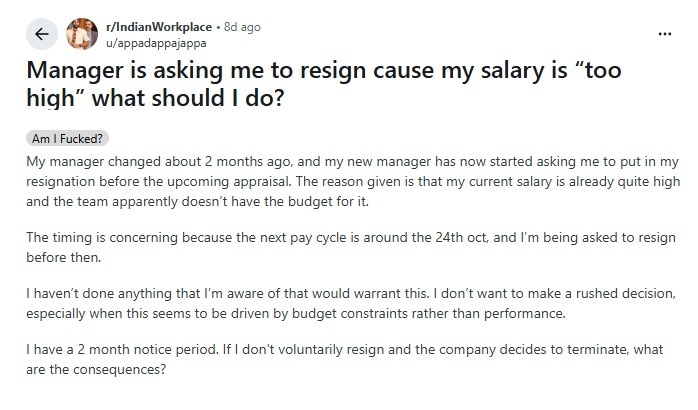The image size is (698, 410).
Task: Visit u/appadappajappa user profile
Action: 156,43
